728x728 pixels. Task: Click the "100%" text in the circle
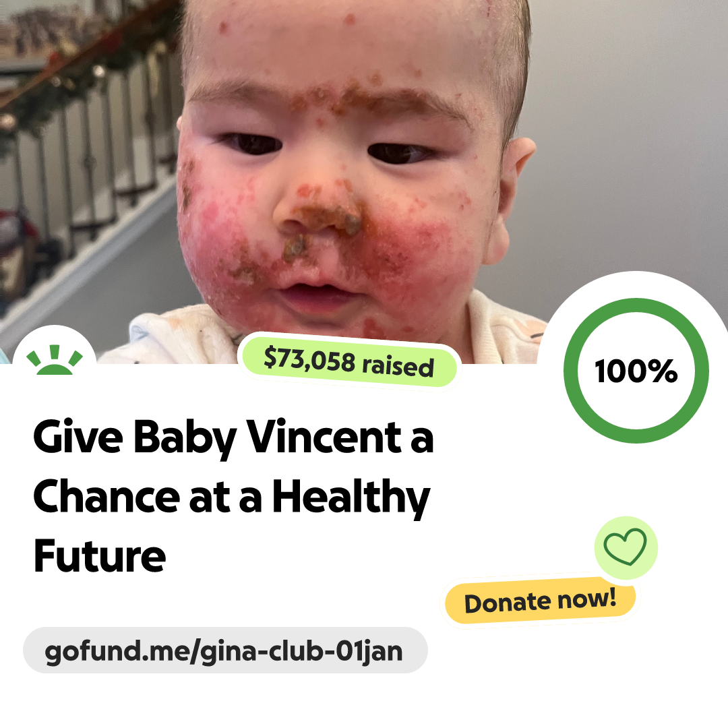(x=636, y=371)
